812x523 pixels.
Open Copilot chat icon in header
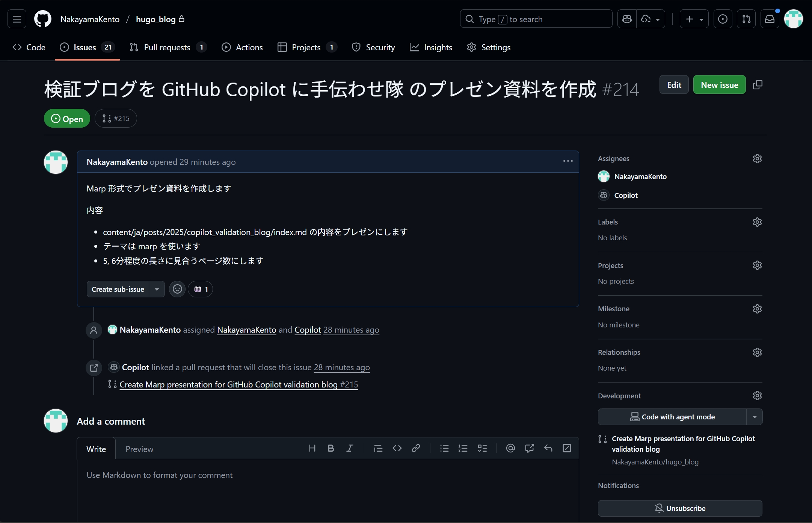tap(627, 19)
